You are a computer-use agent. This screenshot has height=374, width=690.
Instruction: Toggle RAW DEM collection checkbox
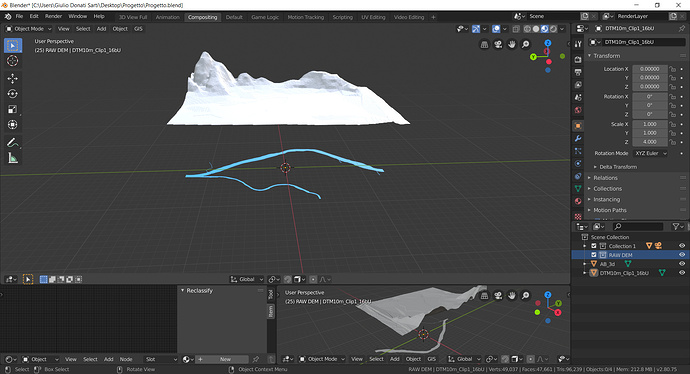coord(594,255)
